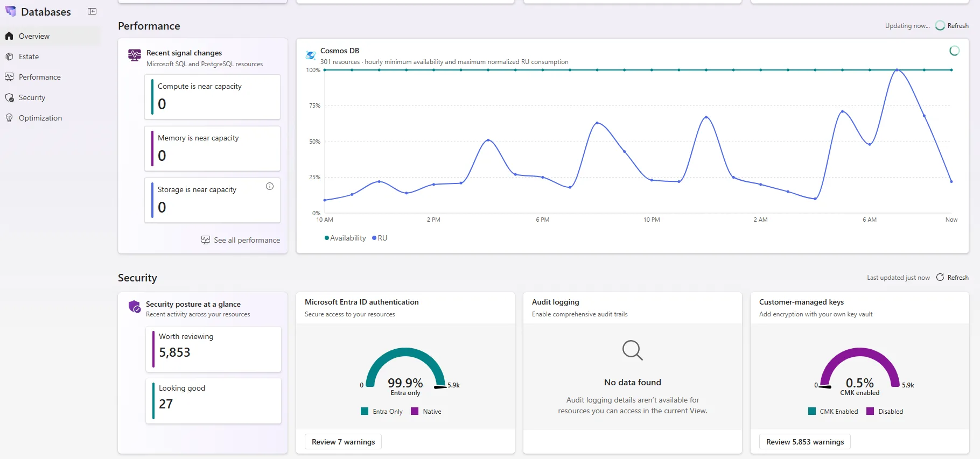Screen dimensions: 980x459
Task: Toggle the RU series in chart legend
Action: (380, 238)
